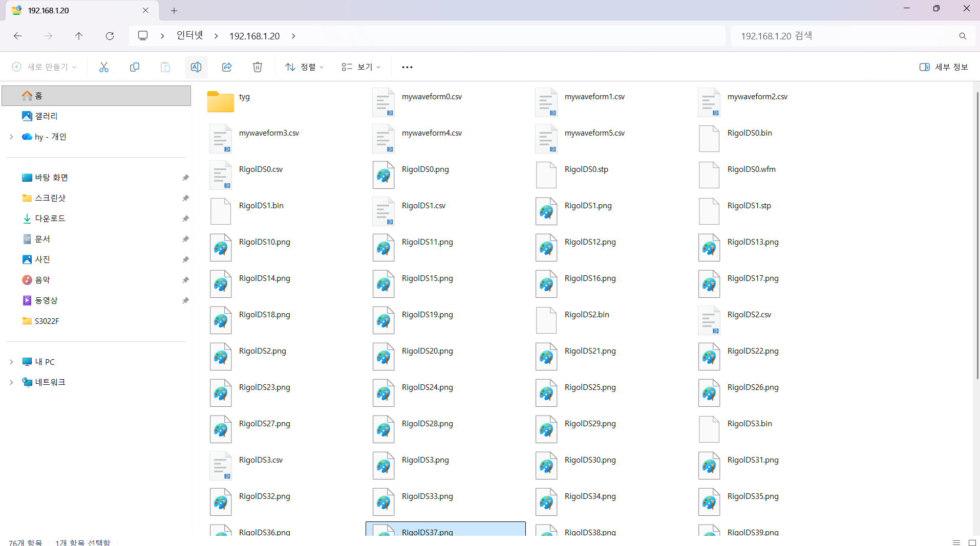Go up one directory level

point(79,36)
